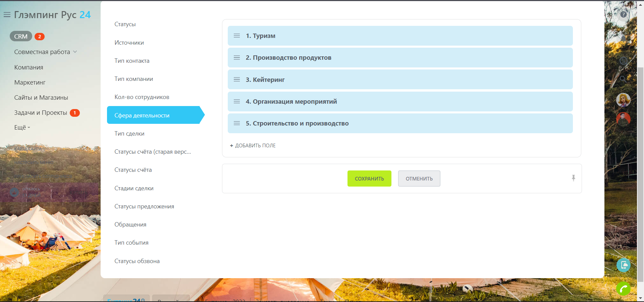644x302 pixels.
Task: Open the blonde user avatar
Action: click(x=623, y=100)
